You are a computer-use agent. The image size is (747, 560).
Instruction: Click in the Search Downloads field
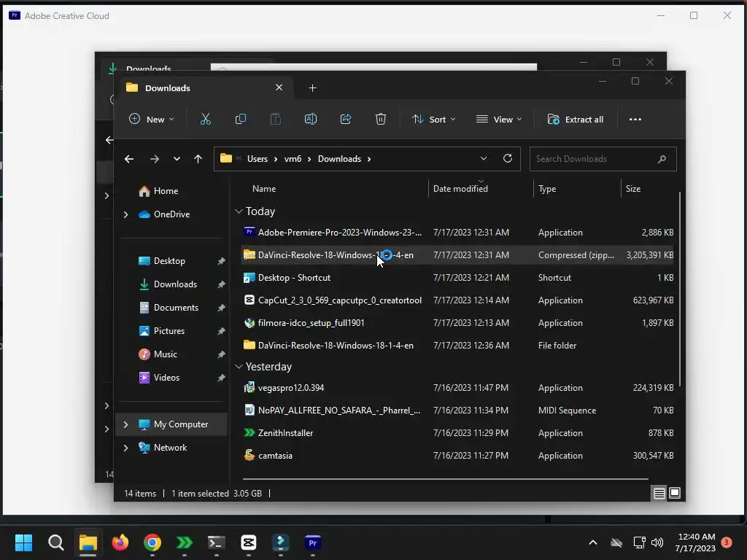[603, 159]
